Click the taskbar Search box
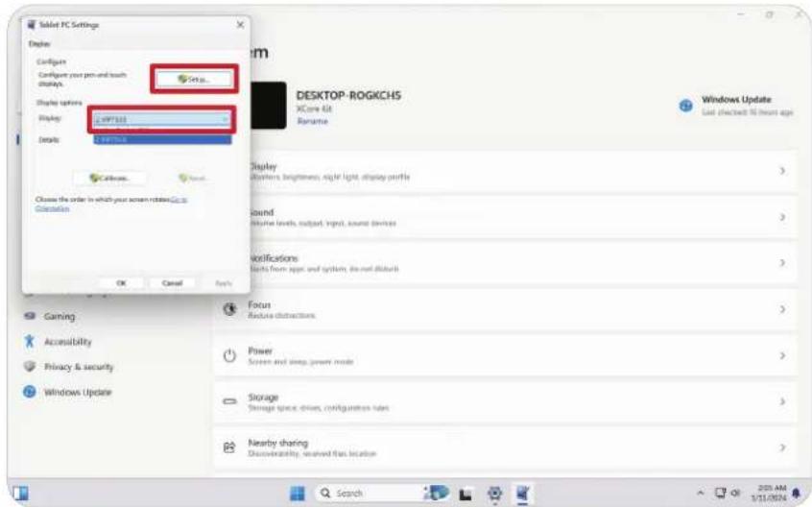The height and width of the screenshot is (507, 812). click(383, 494)
